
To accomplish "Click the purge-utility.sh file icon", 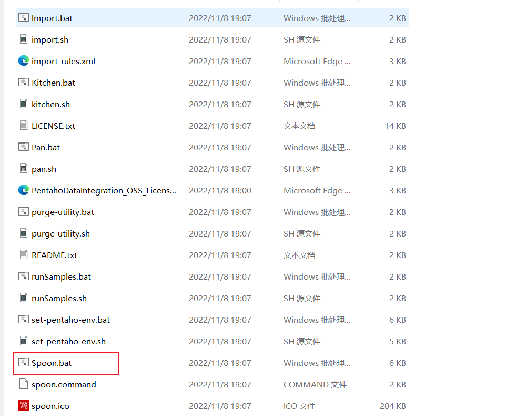I will tap(24, 233).
